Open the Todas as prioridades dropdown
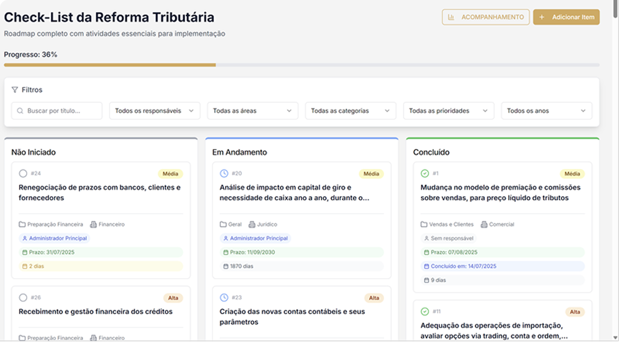Viewport: 627px width, 364px height. click(x=448, y=111)
